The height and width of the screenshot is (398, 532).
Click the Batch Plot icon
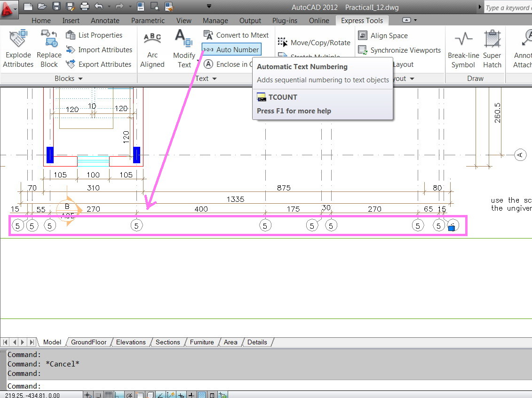pos(141,7)
